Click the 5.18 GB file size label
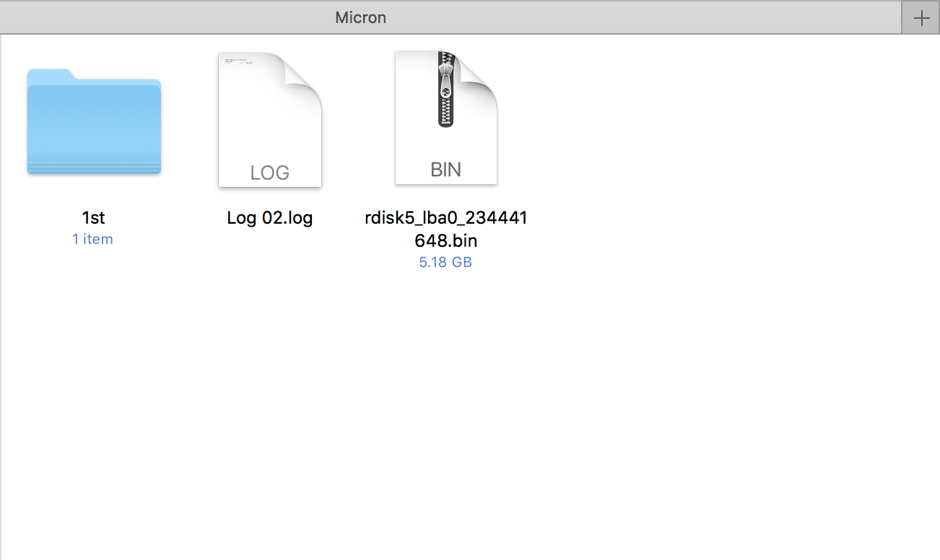The height and width of the screenshot is (560, 940). [445, 263]
